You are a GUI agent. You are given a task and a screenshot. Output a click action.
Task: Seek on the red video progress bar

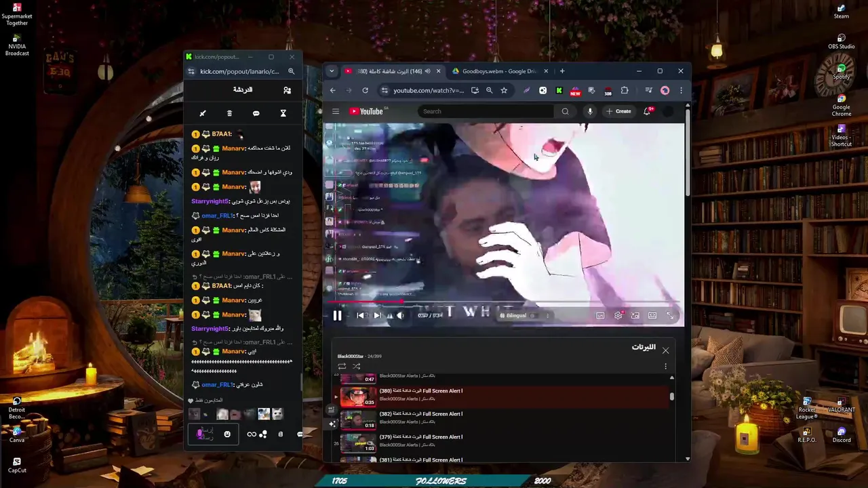pos(504,302)
